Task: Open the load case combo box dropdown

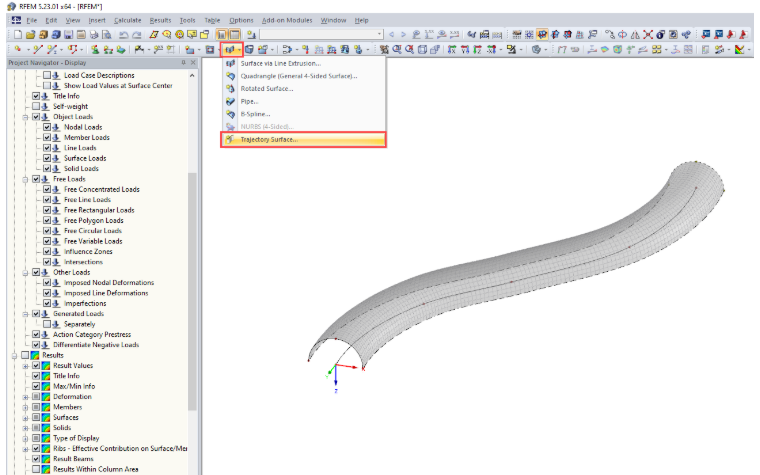Action: click(379, 34)
